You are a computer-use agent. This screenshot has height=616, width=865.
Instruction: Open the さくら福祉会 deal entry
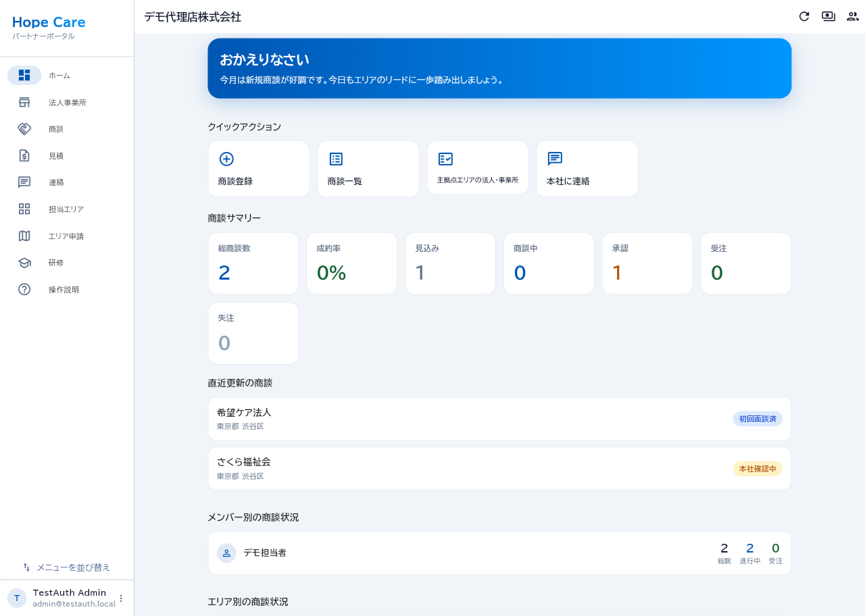pyautogui.click(x=499, y=469)
